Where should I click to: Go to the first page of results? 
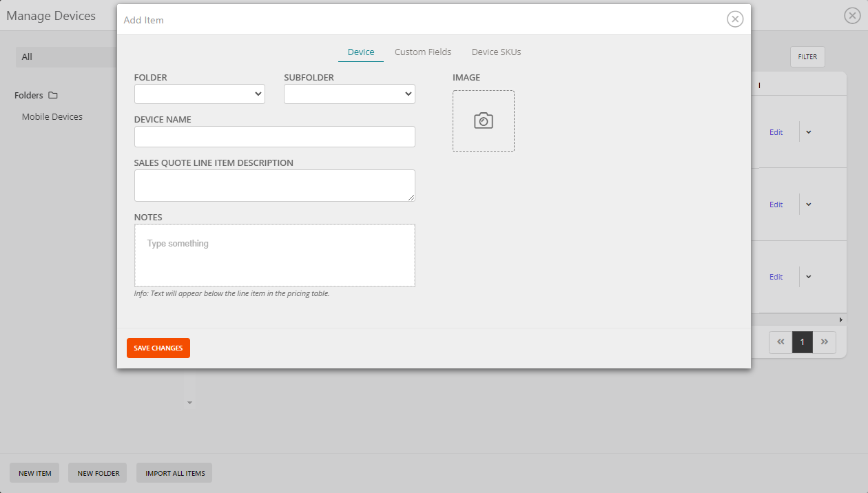pos(781,342)
